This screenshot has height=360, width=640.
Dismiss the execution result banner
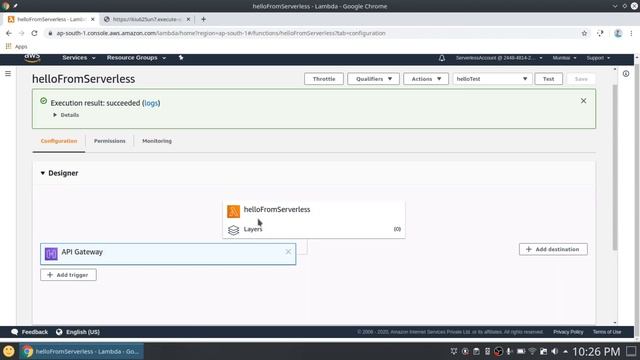click(583, 101)
